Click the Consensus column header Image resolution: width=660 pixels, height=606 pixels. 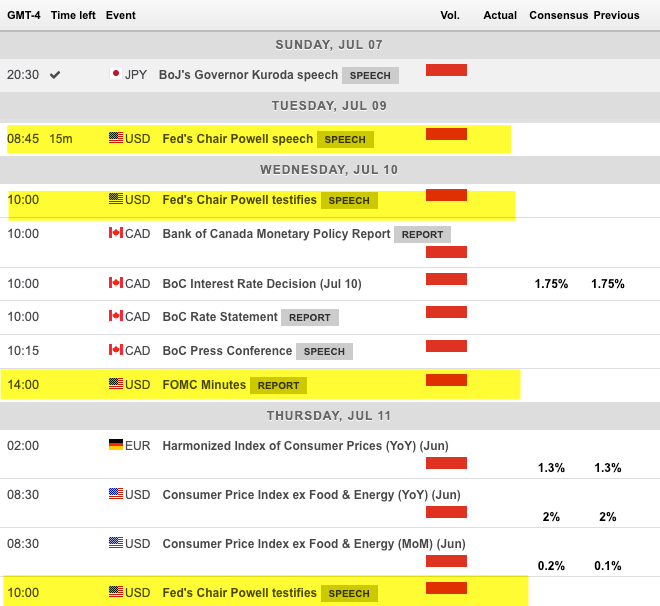tap(558, 16)
